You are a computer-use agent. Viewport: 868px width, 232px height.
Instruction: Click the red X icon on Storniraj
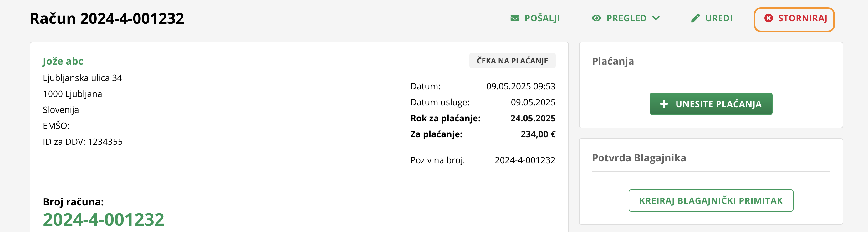(768, 18)
